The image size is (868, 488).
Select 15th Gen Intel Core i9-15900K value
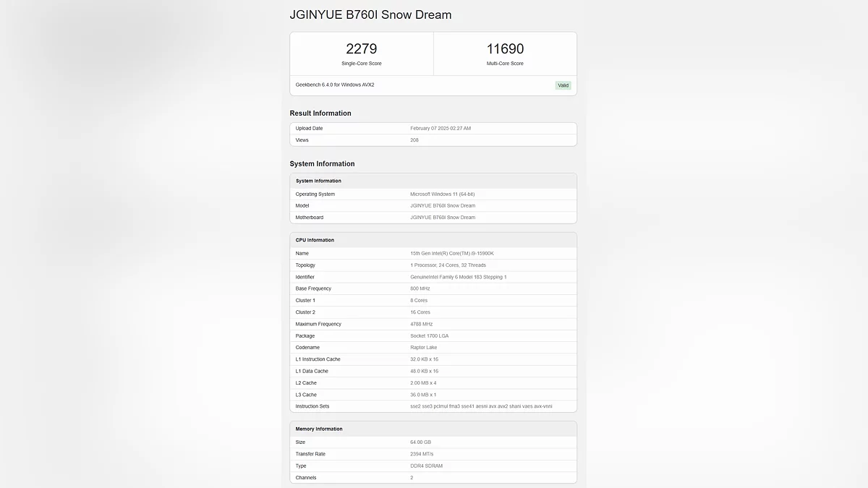tap(452, 253)
